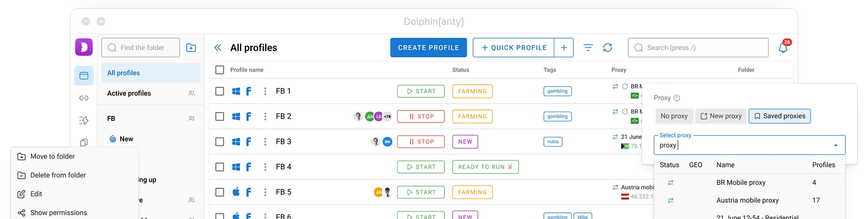Tick the checkbox for FB 2

tap(220, 116)
